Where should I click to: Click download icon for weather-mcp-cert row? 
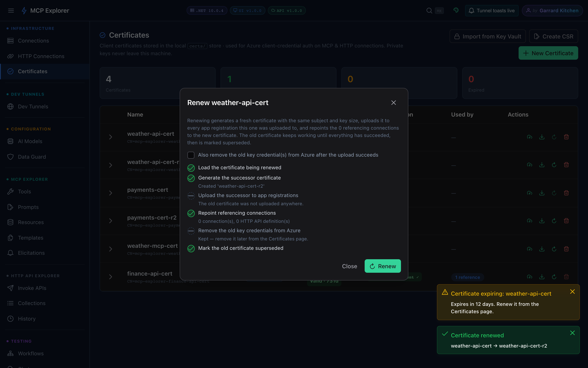542,249
